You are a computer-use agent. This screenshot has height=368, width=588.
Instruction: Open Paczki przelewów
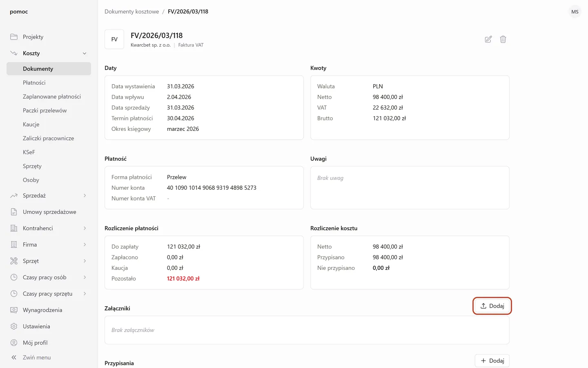pos(49,110)
